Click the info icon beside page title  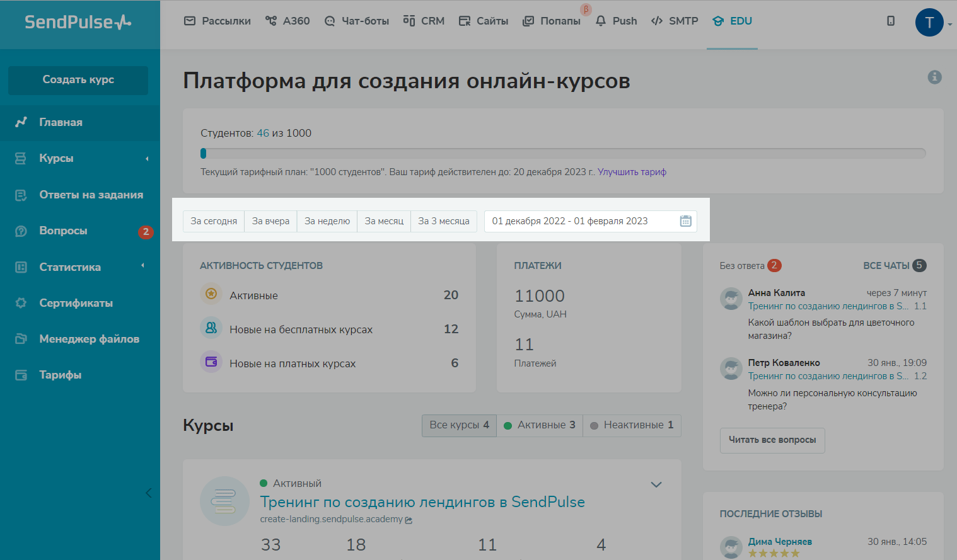click(935, 77)
